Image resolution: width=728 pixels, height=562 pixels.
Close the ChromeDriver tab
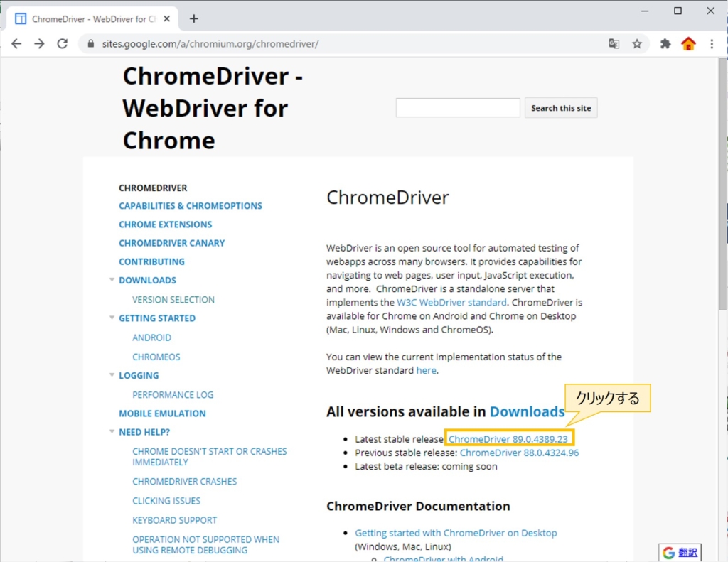[167, 19]
